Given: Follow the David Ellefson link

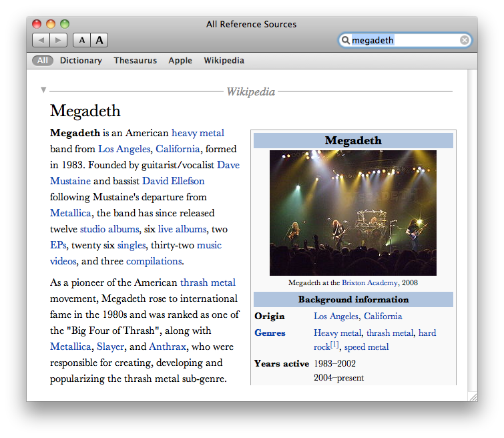Looking at the screenshot, I should click(174, 181).
